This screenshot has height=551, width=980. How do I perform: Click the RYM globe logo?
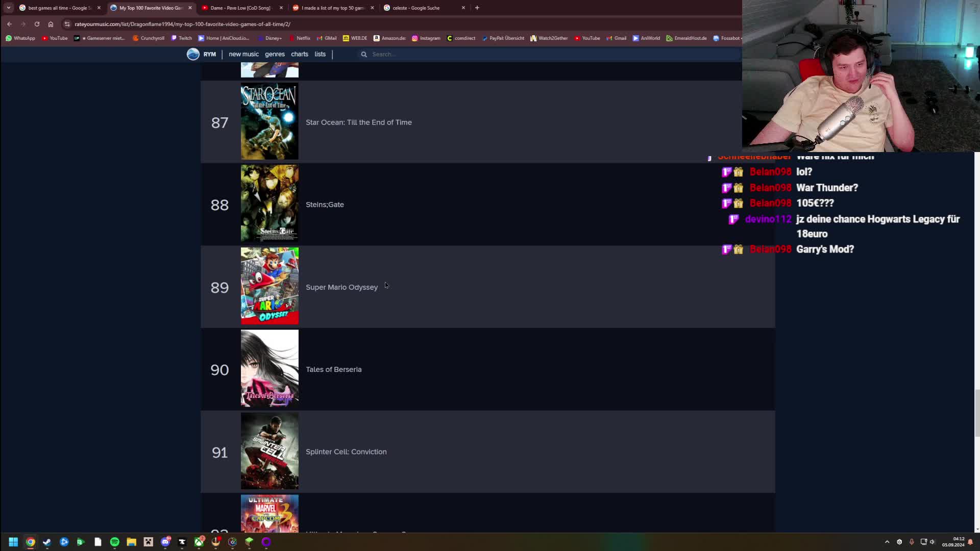click(193, 54)
